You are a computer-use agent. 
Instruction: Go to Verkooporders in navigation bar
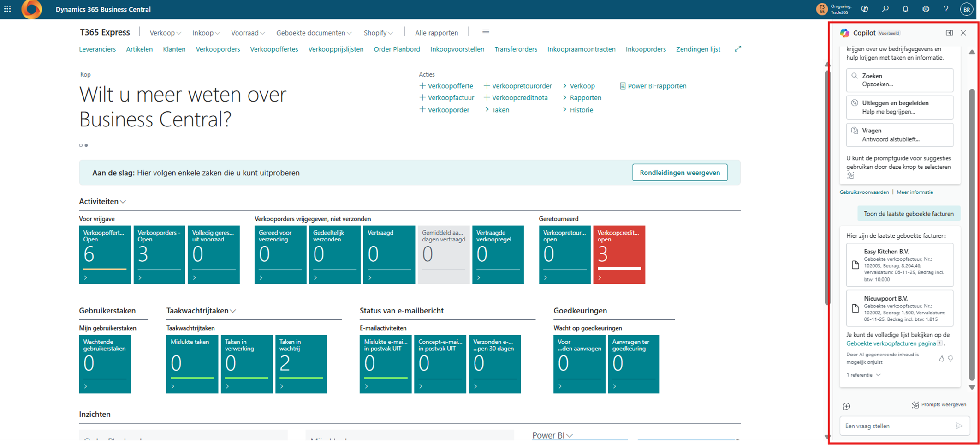pos(218,49)
